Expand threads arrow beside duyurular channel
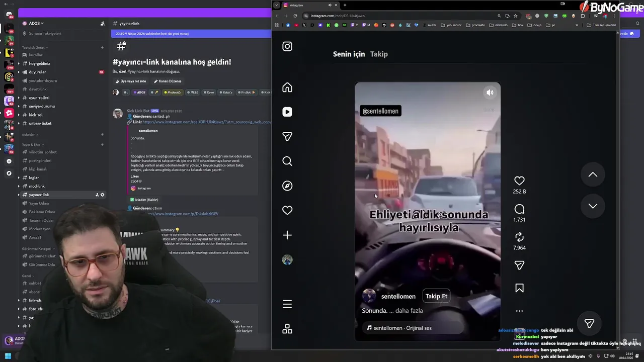Image resolution: width=644 pixels, height=362 pixels. click(19, 72)
